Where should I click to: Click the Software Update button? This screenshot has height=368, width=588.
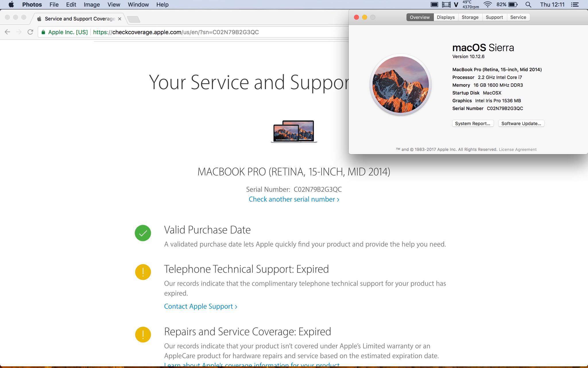tap(521, 123)
